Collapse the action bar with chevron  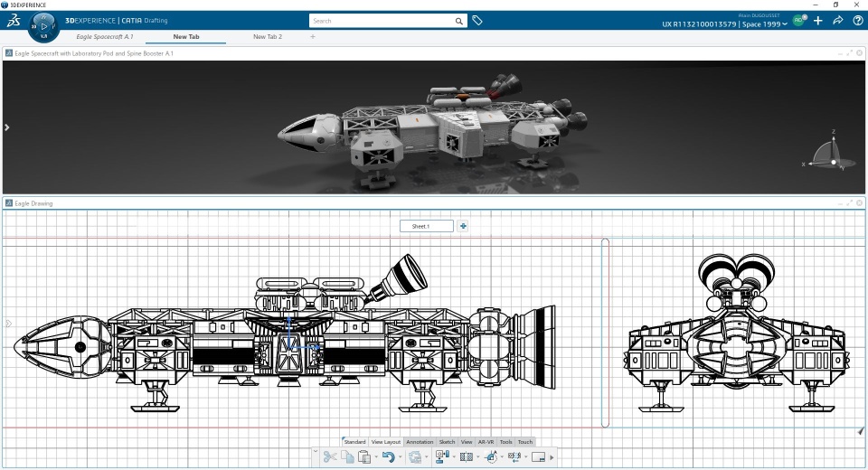coord(316,452)
